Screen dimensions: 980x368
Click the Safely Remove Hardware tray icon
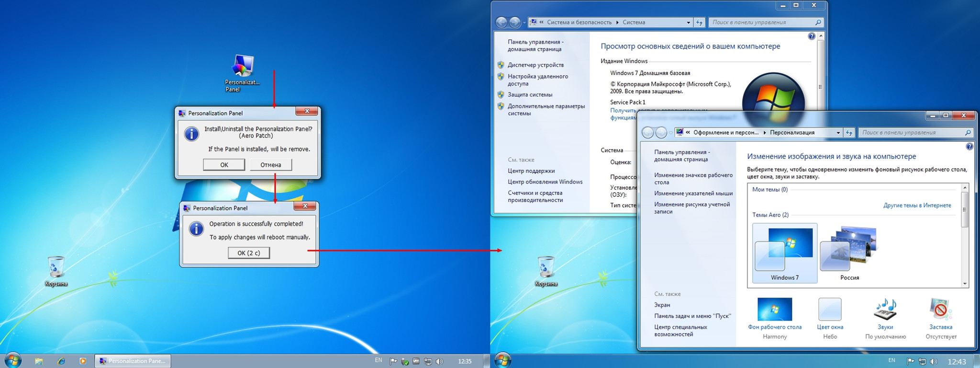(405, 361)
